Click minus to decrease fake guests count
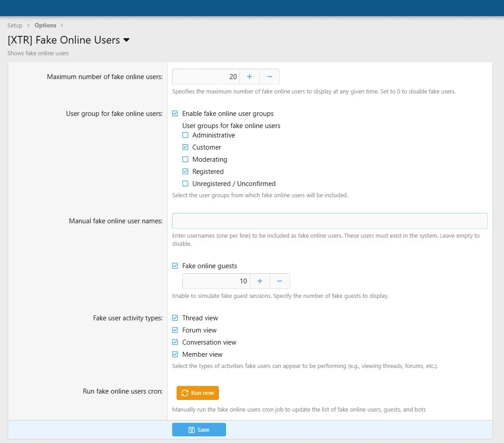 point(279,281)
